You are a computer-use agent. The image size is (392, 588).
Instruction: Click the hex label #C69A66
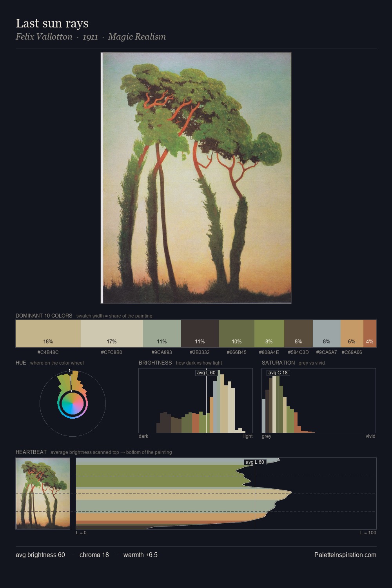(x=352, y=352)
